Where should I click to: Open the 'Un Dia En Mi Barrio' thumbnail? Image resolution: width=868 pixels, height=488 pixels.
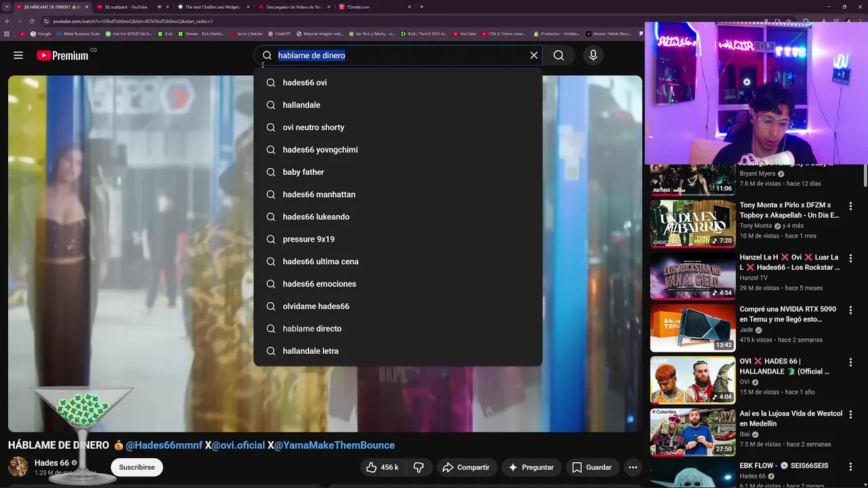click(x=692, y=224)
